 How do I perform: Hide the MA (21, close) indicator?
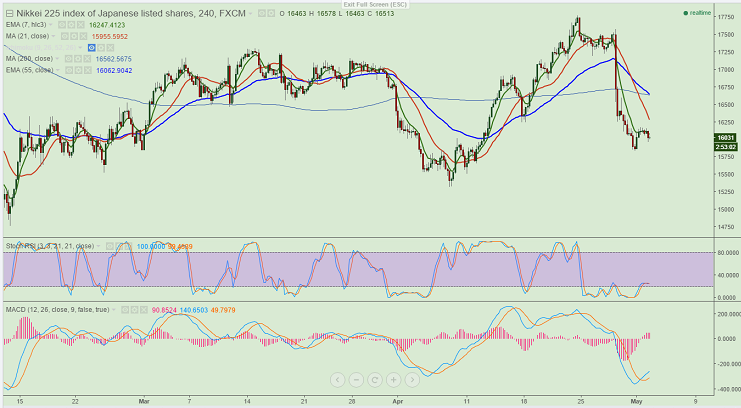(65, 36)
